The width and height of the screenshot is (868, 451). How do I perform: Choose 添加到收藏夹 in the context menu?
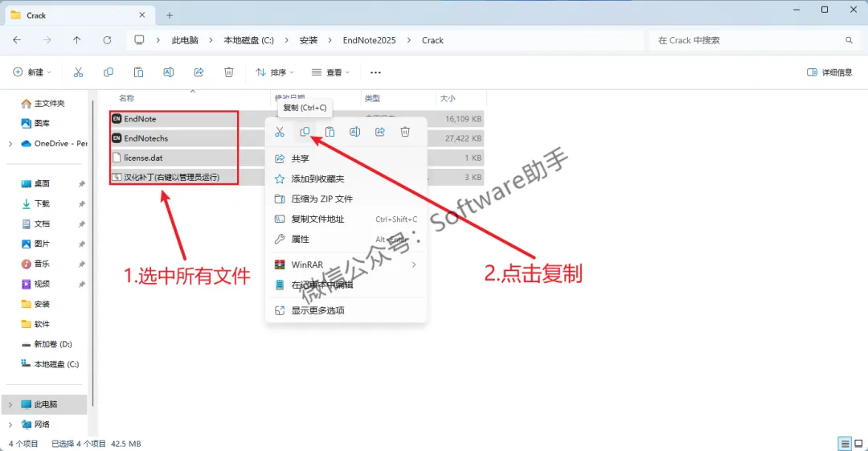point(346,178)
